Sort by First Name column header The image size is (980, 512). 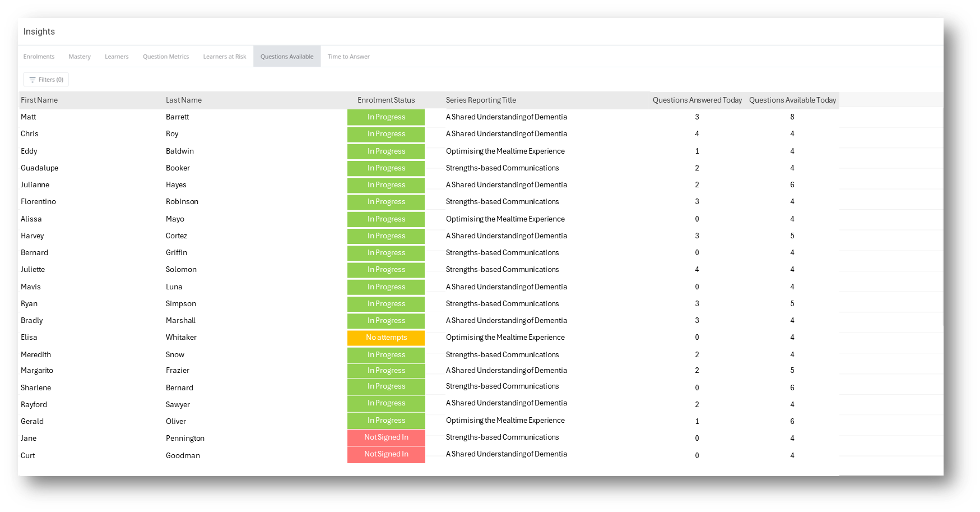[39, 100]
